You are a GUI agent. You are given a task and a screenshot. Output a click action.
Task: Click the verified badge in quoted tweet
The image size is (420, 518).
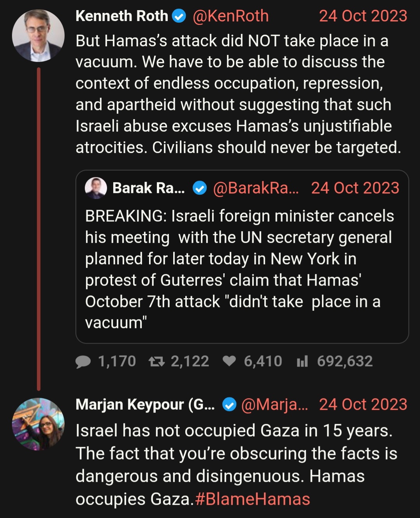coord(200,189)
